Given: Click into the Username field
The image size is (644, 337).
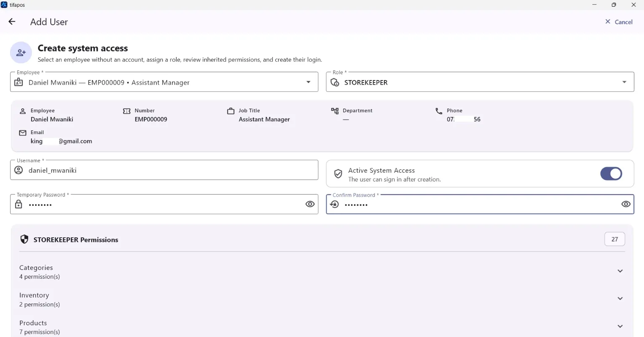Looking at the screenshot, I should tap(164, 170).
